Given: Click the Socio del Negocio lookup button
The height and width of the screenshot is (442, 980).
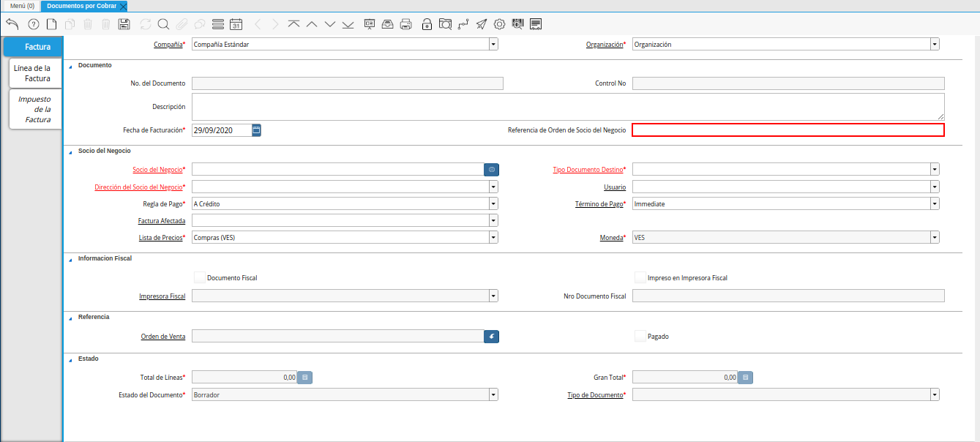Looking at the screenshot, I should (491, 169).
